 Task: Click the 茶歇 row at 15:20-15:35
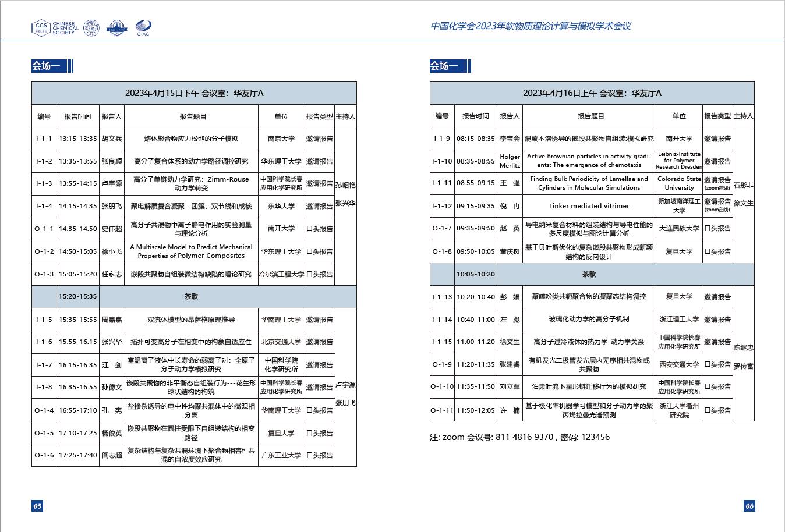[x=191, y=296]
